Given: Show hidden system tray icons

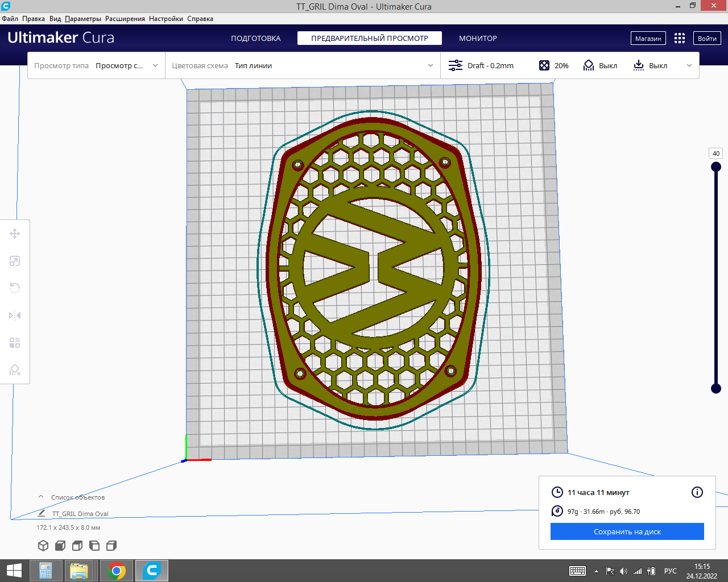Looking at the screenshot, I should (x=596, y=571).
